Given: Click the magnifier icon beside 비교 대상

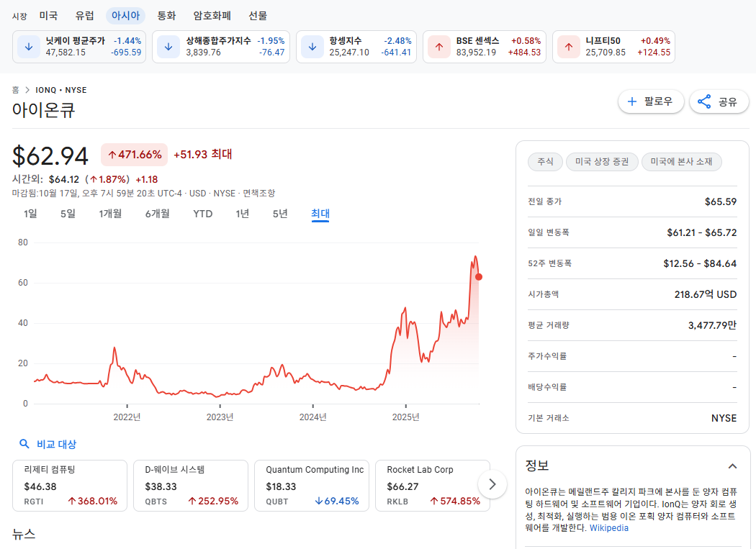Looking at the screenshot, I should pyautogui.click(x=24, y=444).
